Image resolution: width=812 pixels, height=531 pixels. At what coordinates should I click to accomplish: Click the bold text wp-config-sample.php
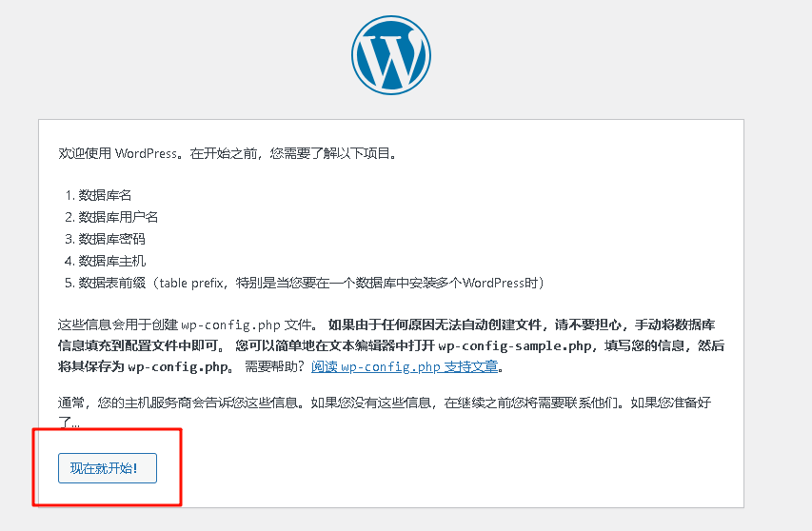tap(515, 345)
